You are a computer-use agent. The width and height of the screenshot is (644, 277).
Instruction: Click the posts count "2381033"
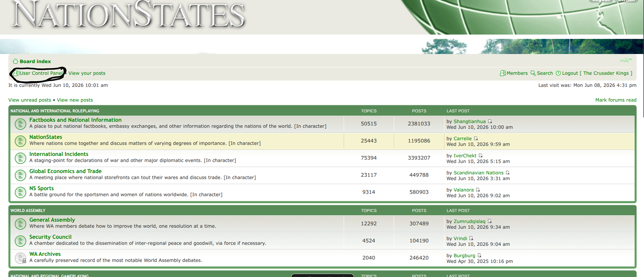pyautogui.click(x=419, y=124)
